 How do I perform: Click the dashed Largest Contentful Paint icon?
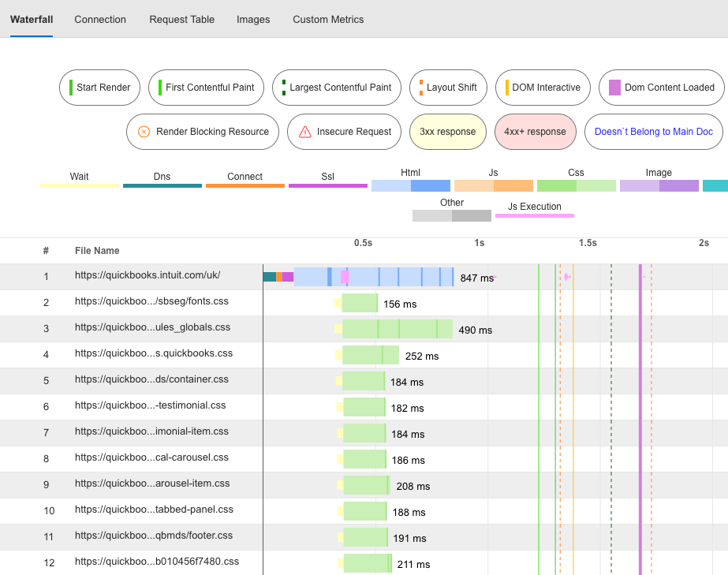(x=284, y=88)
